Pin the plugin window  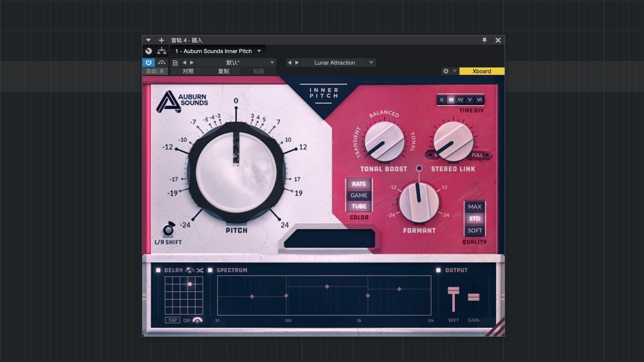click(484, 40)
